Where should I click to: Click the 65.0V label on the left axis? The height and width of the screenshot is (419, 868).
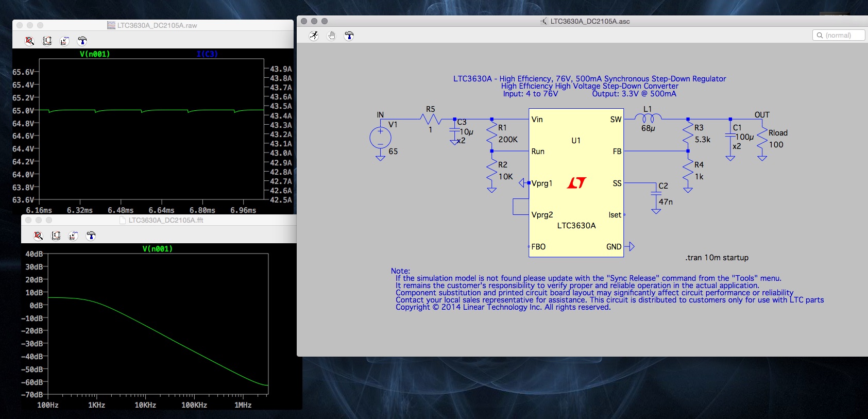[23, 111]
